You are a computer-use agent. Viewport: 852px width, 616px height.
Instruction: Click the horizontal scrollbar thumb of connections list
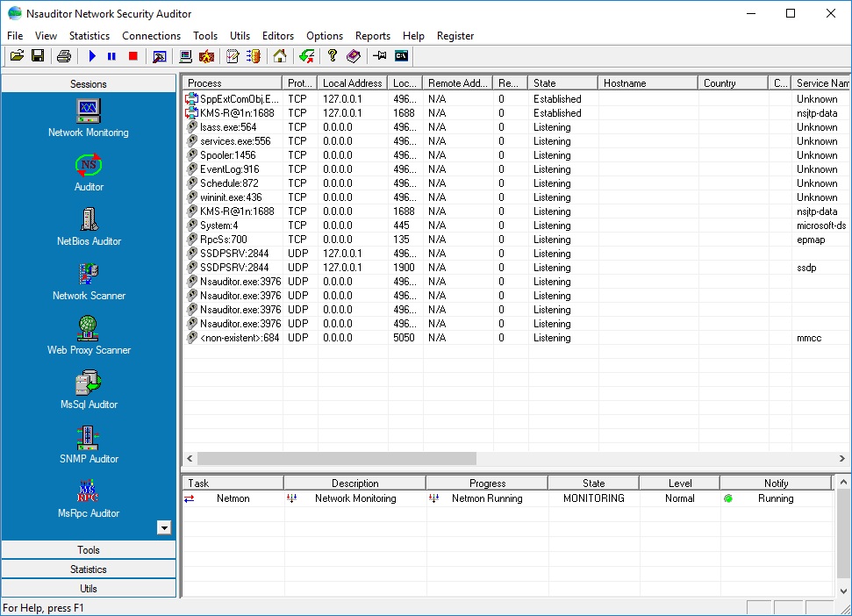pyautogui.click(x=336, y=458)
